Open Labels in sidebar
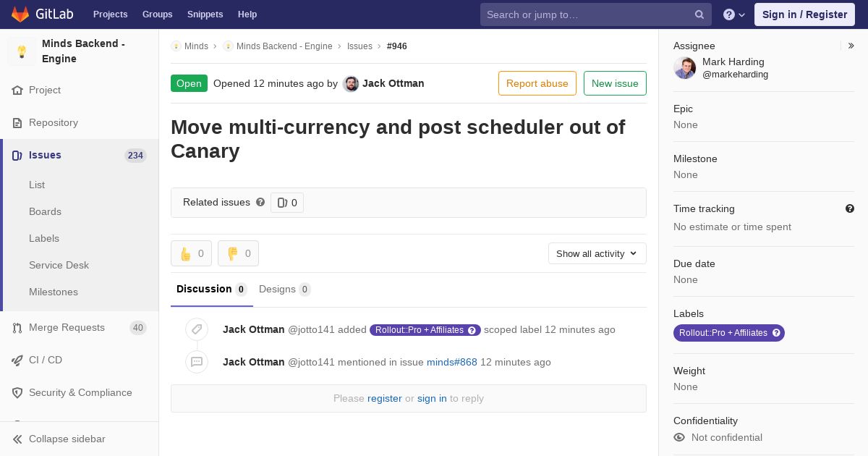Viewport: 868px width, 456px height. 44,239
